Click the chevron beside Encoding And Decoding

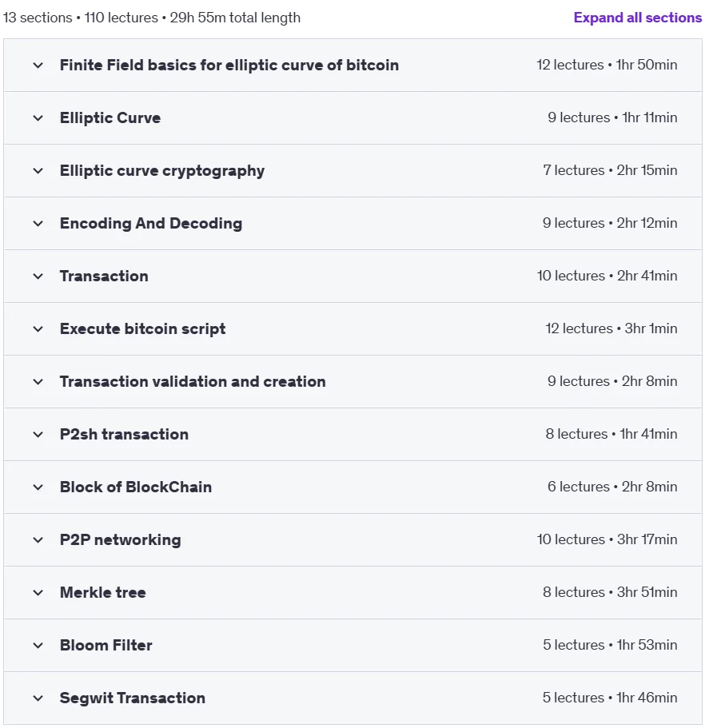pyautogui.click(x=38, y=224)
